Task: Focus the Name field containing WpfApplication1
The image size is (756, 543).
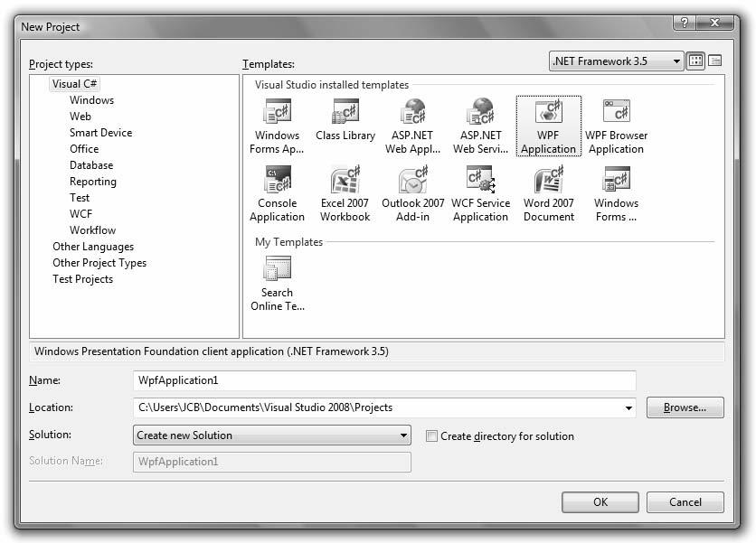Action: pos(384,380)
